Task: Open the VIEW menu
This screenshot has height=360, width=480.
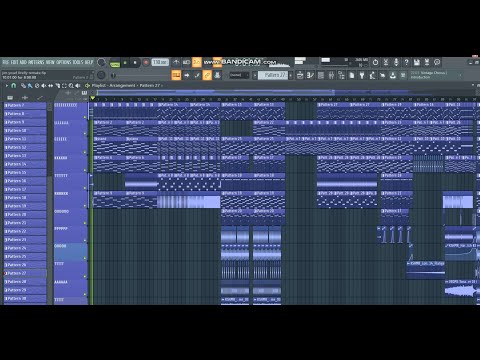Action: click(50, 62)
